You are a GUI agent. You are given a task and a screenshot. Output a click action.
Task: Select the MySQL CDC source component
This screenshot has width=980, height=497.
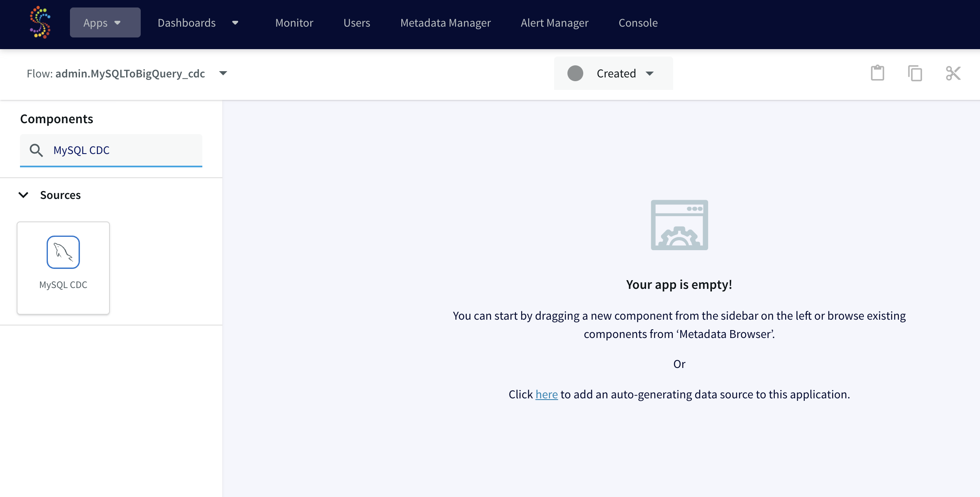[x=63, y=268]
